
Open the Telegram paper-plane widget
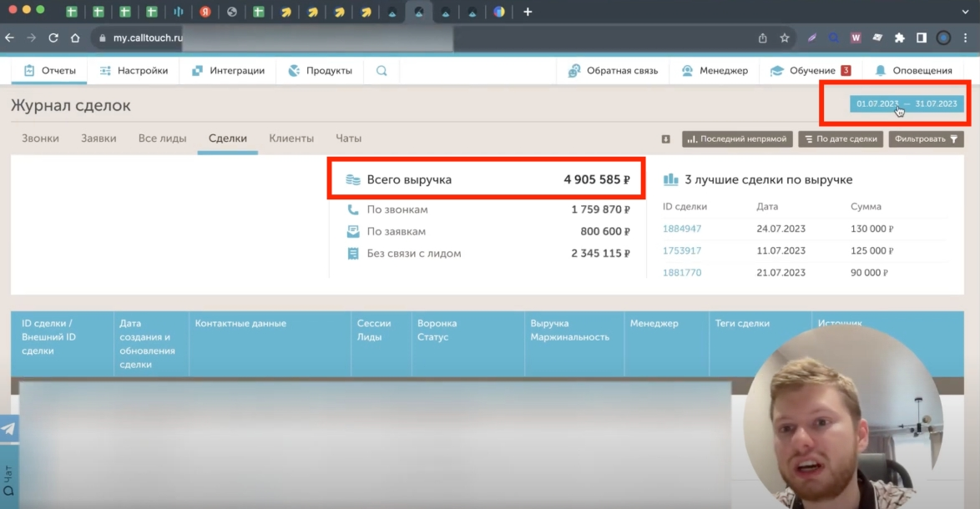coord(8,428)
